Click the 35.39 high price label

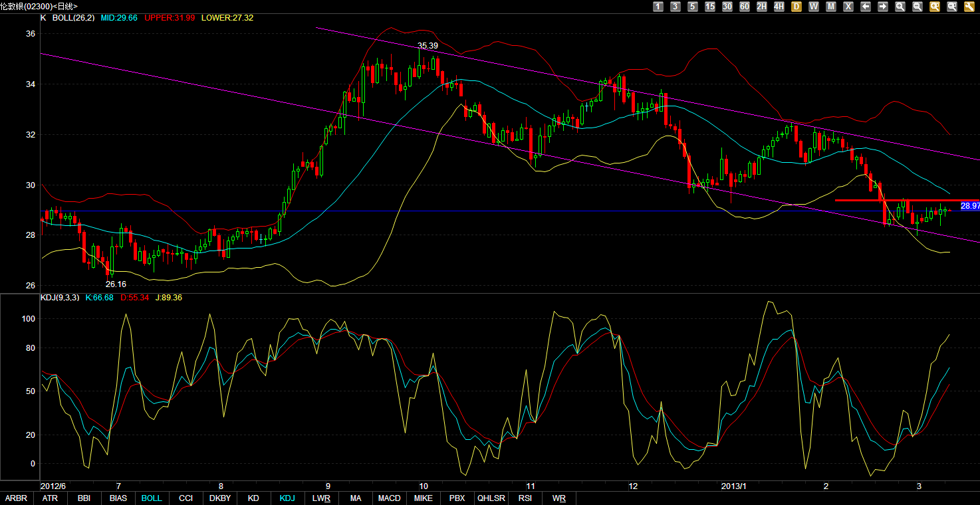(428, 46)
